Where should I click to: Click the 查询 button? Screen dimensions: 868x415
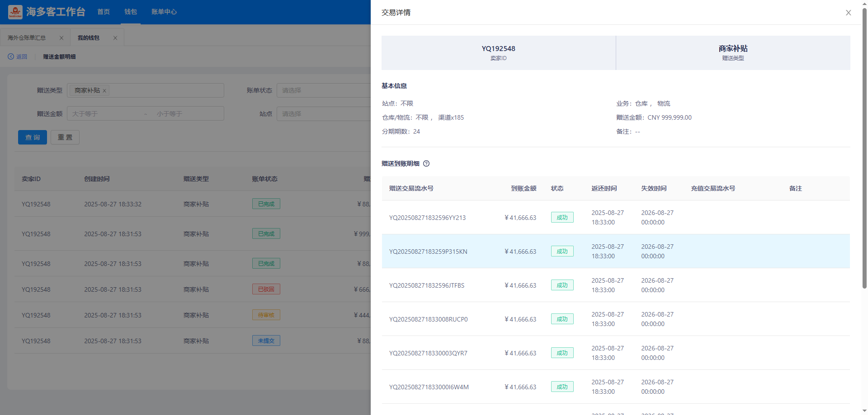pos(33,137)
